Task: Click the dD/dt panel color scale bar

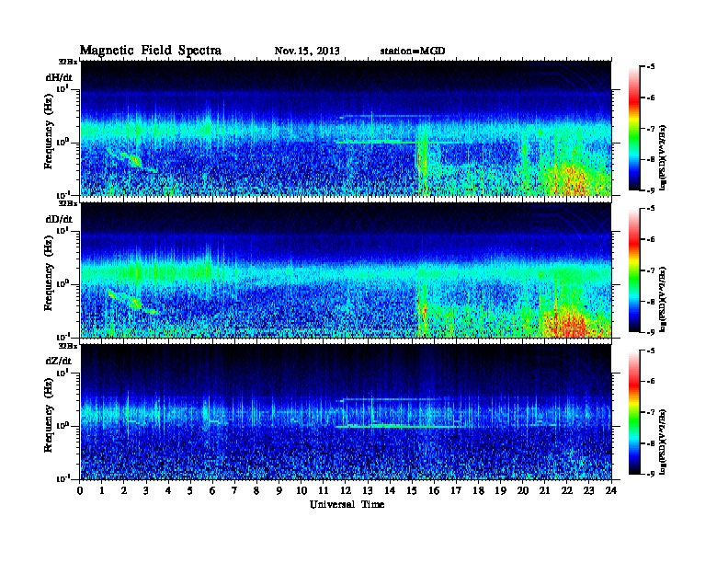Action: coord(634,270)
